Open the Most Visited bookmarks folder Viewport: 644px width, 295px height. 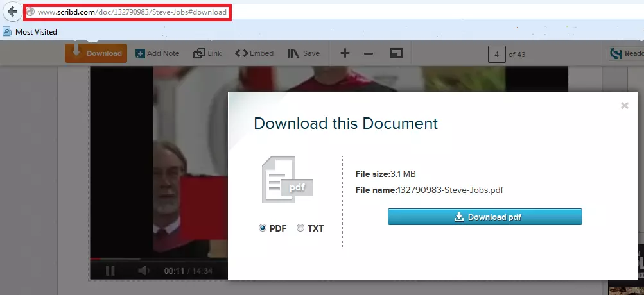click(x=30, y=31)
